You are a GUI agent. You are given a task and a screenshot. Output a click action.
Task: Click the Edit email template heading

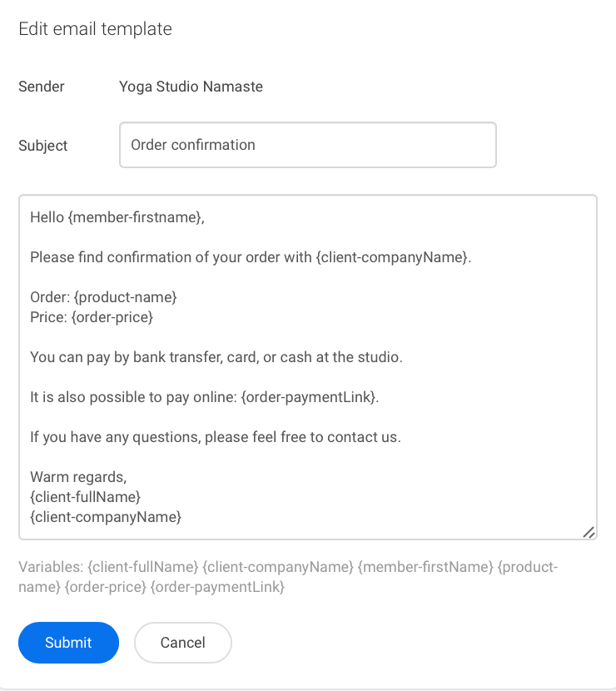click(x=95, y=29)
